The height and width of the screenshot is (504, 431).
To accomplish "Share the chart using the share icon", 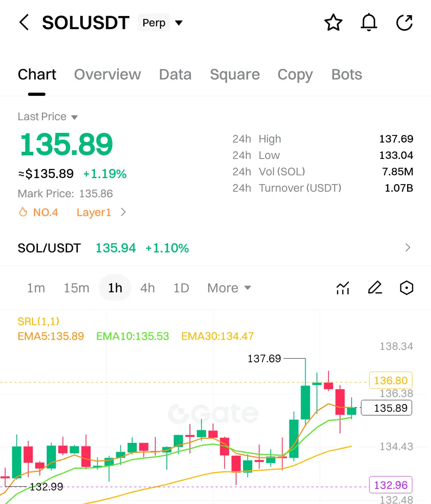I will pos(404,22).
